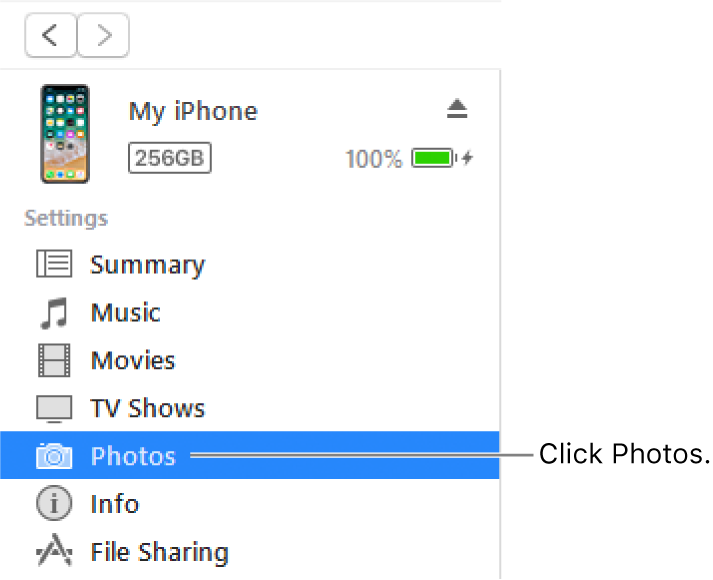Screen dimensions: 713x580
Task: Click the iPhone device thumbnail
Action: coord(65,134)
